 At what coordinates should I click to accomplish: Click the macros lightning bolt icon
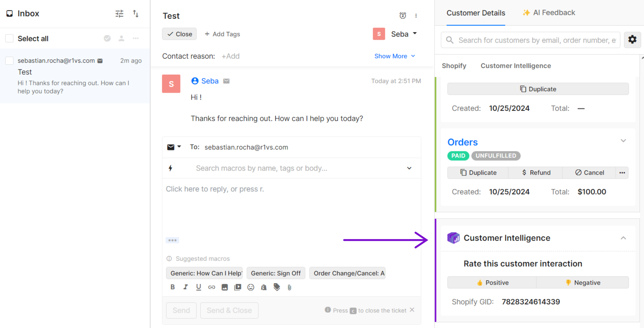coord(171,168)
